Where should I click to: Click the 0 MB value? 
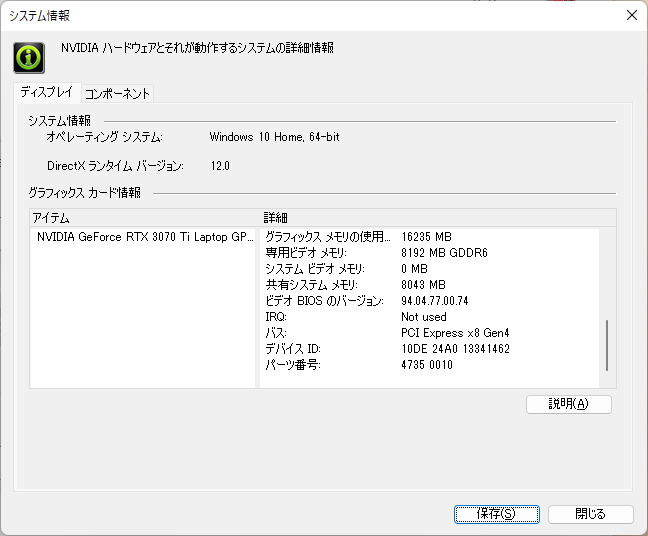click(x=414, y=269)
